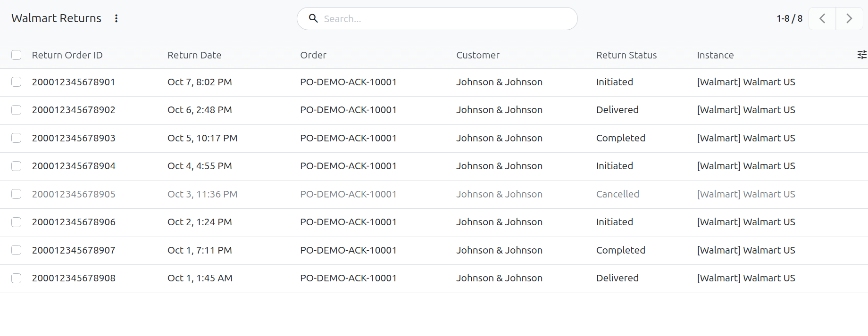The image size is (868, 336).
Task: Click the Oct 2, 1:24 PM date cell
Action: pos(200,222)
